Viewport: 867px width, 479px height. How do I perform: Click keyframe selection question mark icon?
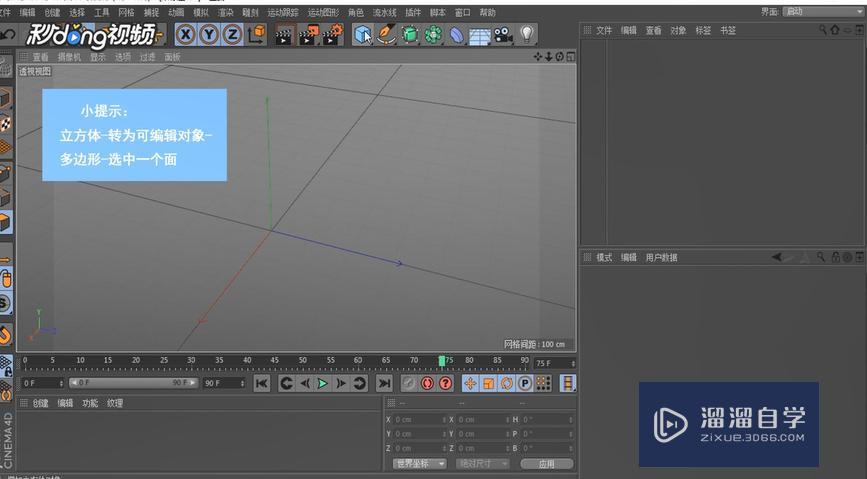pyautogui.click(x=446, y=383)
